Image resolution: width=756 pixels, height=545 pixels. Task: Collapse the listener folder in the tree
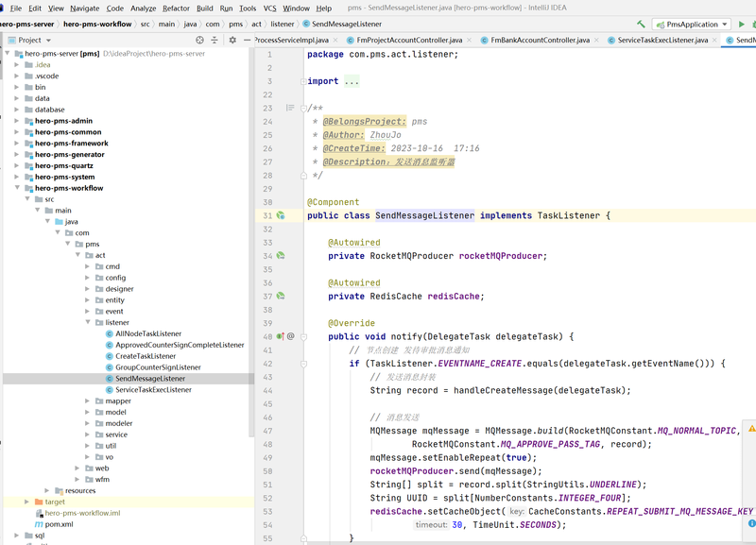click(88, 322)
